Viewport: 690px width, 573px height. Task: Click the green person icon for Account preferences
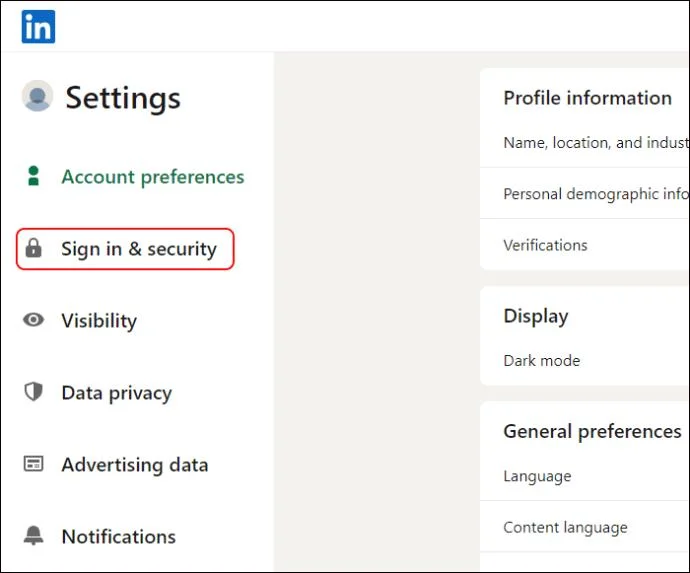(x=33, y=176)
